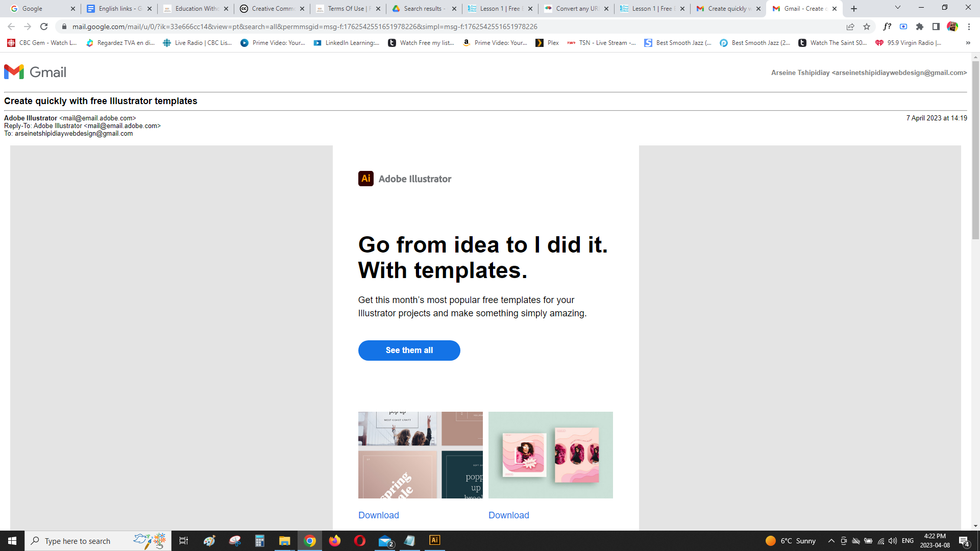
Task: Reload the current page
Action: click(44, 27)
